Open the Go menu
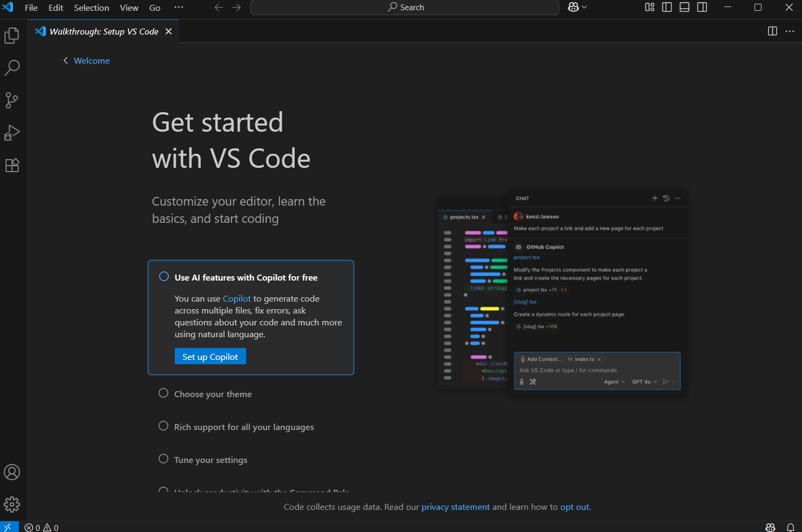The width and height of the screenshot is (802, 532). point(154,8)
